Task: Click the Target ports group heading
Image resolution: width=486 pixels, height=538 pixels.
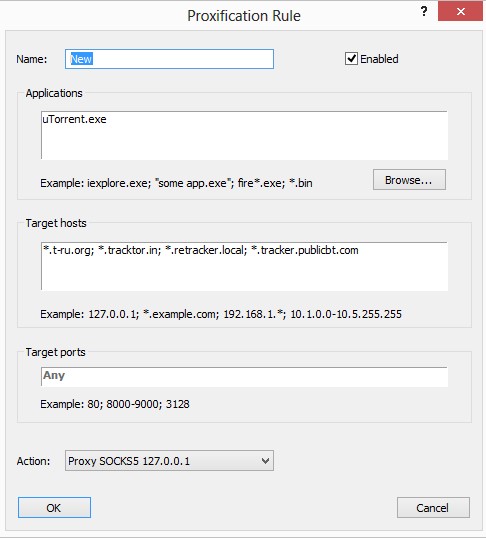Action: [x=55, y=352]
